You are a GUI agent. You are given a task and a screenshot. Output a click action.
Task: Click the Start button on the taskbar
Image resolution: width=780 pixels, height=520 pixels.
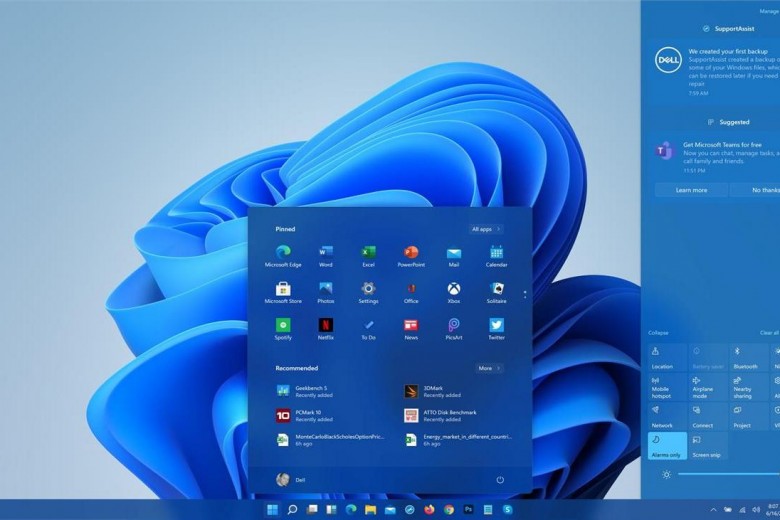pos(272,510)
